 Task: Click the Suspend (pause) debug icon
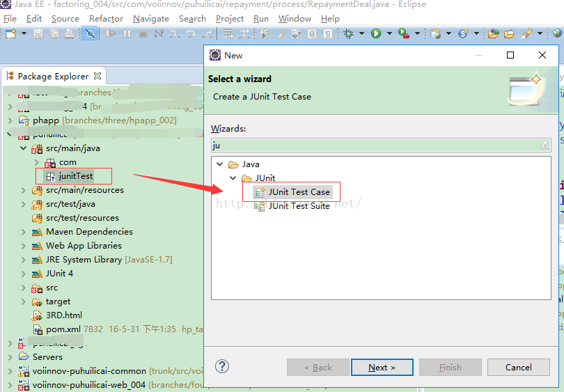point(127,34)
